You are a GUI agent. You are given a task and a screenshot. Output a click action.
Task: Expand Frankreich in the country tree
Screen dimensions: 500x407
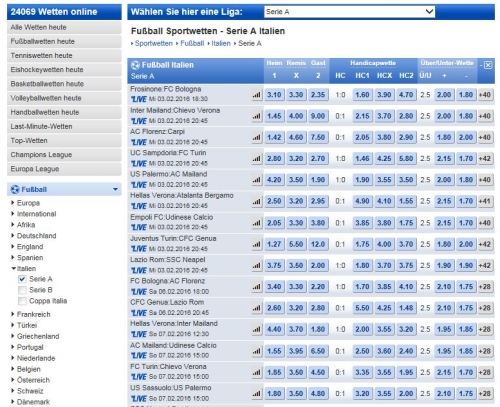point(13,314)
